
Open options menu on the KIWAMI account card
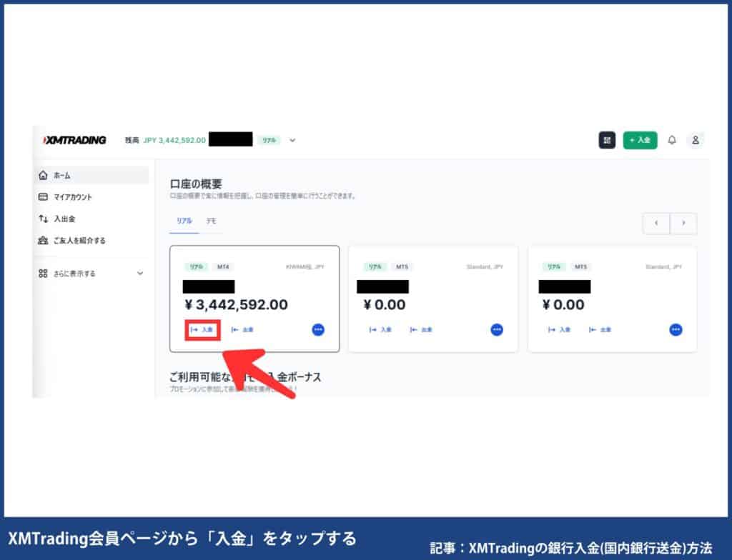tap(317, 330)
